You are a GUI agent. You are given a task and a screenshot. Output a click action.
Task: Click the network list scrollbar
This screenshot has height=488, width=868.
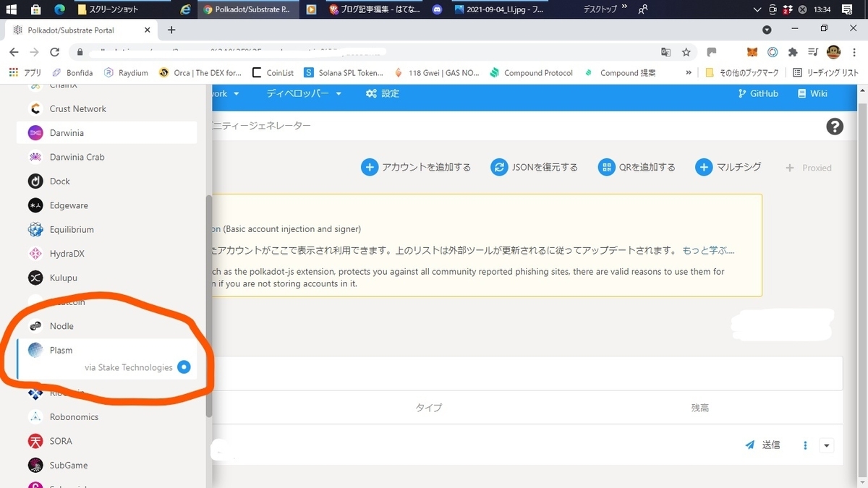[x=209, y=306]
